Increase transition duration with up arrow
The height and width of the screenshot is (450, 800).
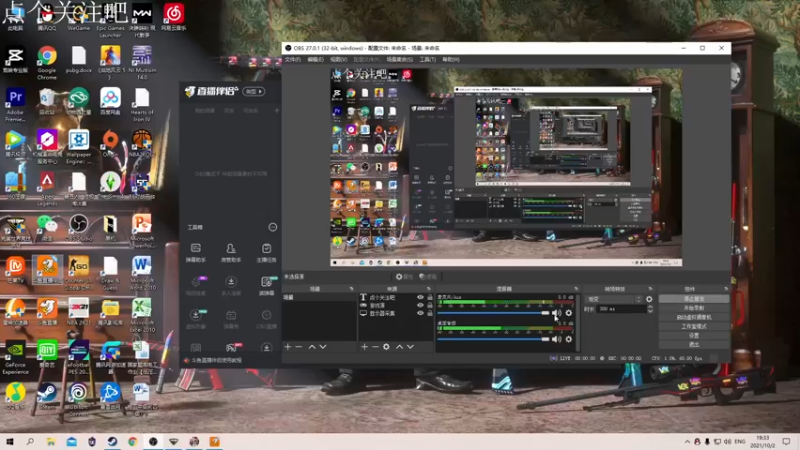[x=650, y=307]
